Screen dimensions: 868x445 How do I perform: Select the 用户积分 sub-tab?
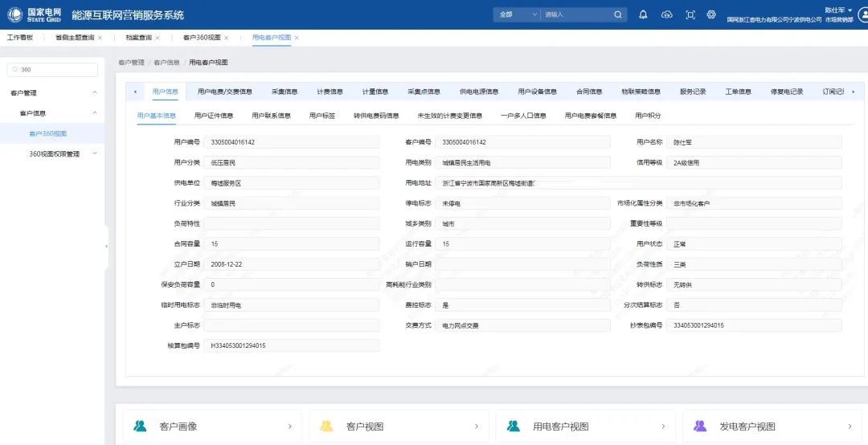point(648,116)
